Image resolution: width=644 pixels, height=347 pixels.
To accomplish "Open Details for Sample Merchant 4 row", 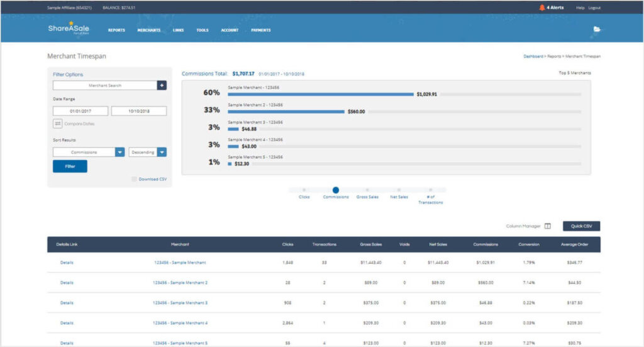I will click(67, 322).
